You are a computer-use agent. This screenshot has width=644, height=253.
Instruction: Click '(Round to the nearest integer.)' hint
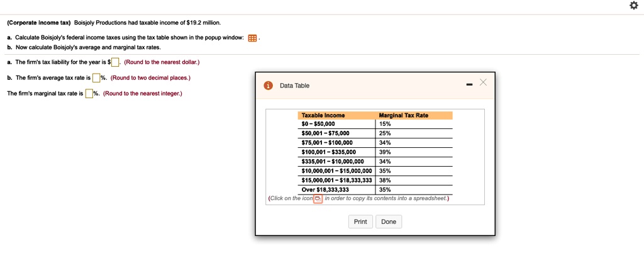click(x=143, y=93)
